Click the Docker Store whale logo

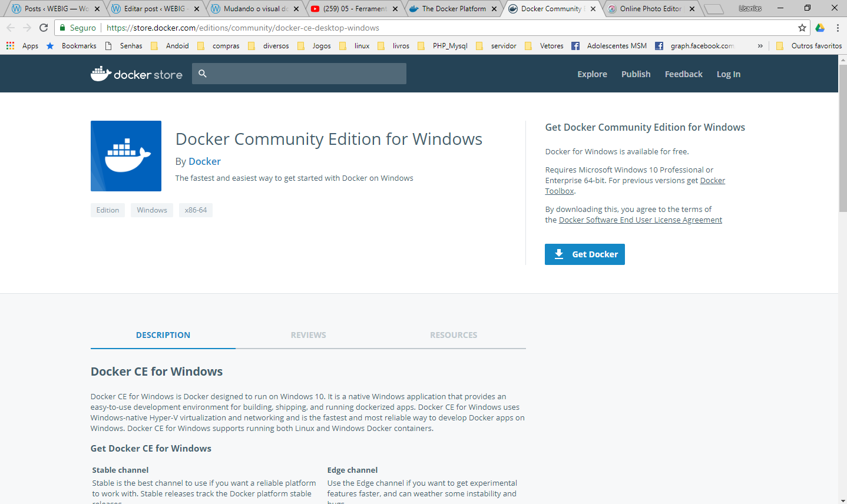137,74
